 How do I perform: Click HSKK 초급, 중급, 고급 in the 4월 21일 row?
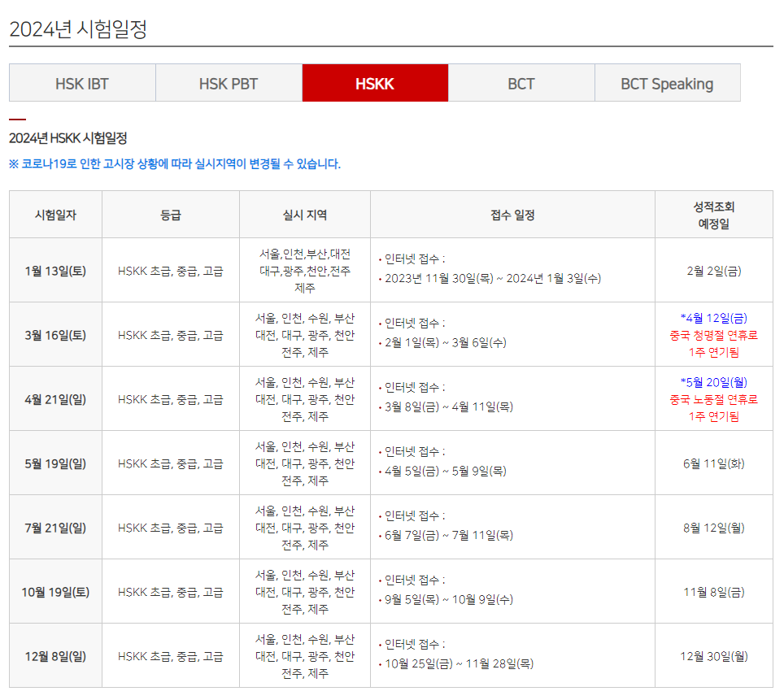171,399
